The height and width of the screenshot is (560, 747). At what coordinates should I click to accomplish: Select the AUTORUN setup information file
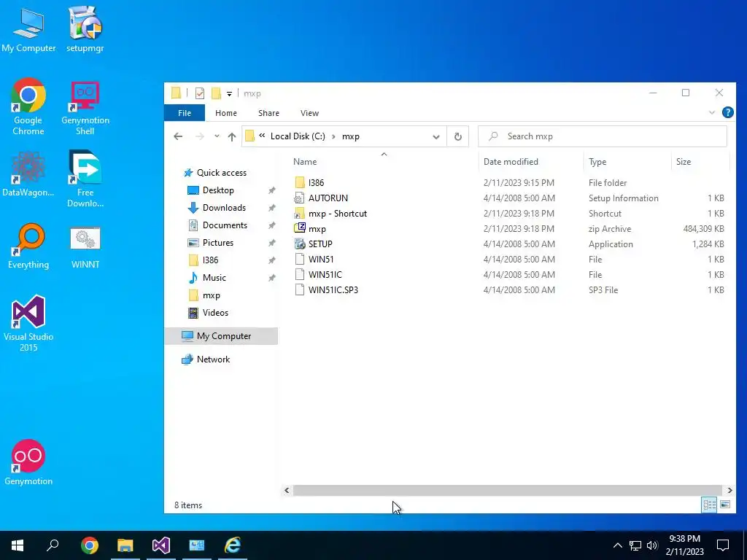[328, 198]
